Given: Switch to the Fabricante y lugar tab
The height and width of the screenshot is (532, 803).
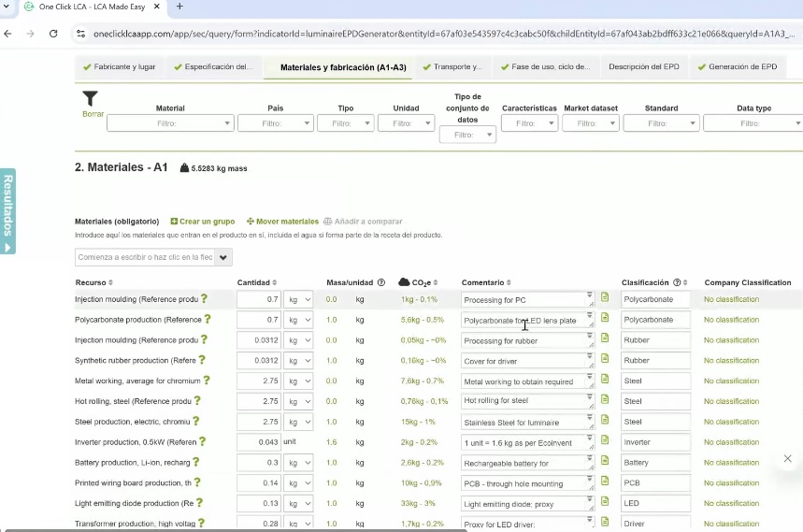Looking at the screenshot, I should click(119, 67).
